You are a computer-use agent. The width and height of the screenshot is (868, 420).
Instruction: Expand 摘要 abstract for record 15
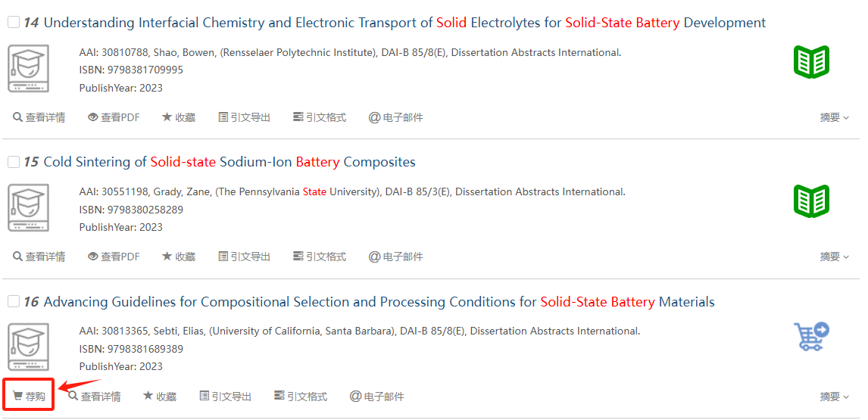click(x=834, y=257)
